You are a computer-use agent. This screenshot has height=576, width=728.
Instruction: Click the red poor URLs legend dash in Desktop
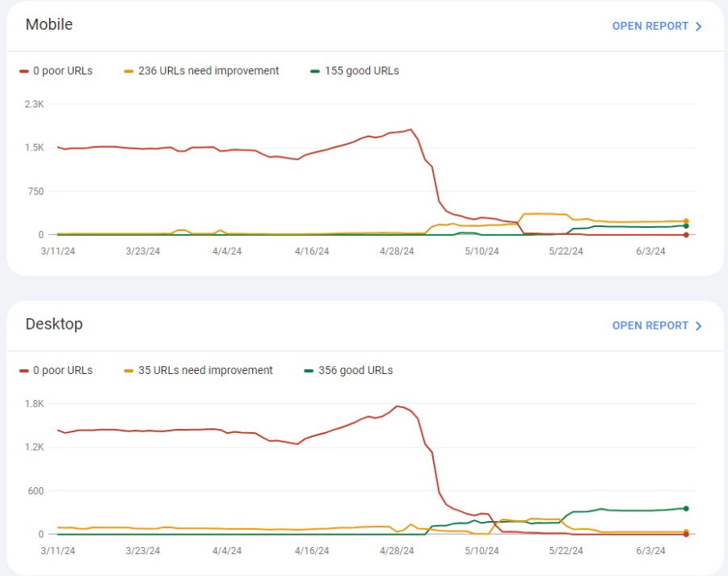[x=24, y=371]
